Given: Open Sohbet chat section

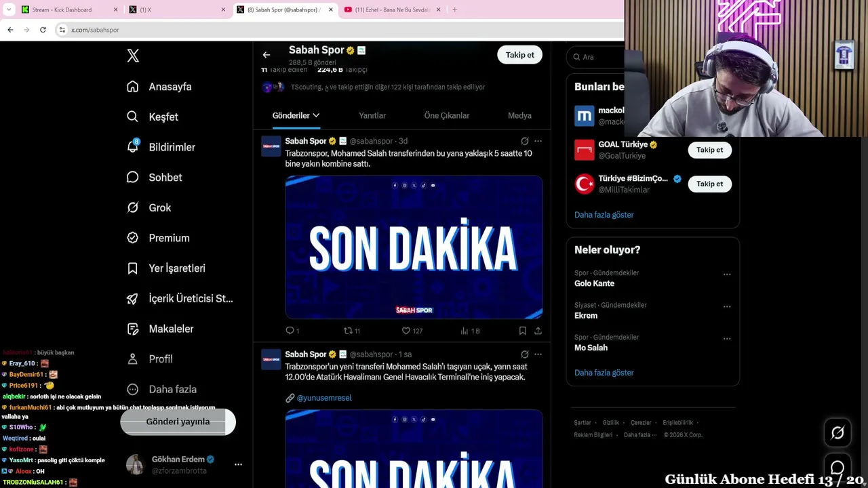Looking at the screenshot, I should click(155, 178).
